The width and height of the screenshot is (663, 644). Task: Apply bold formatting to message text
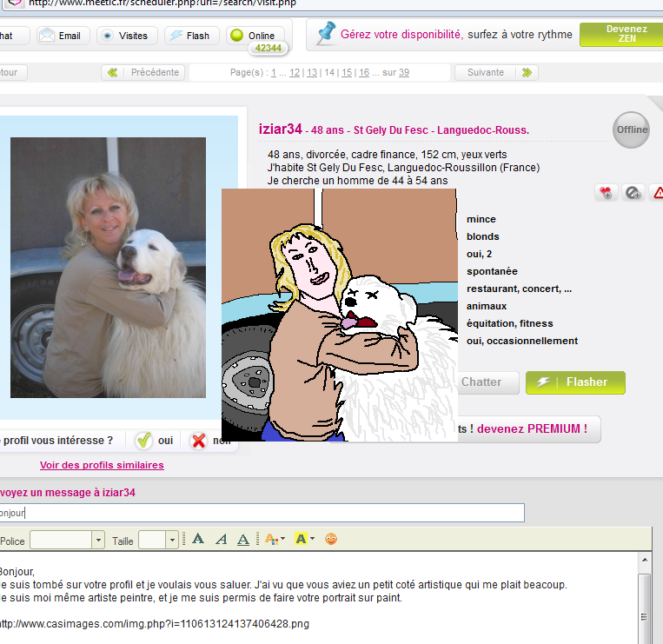[198, 540]
